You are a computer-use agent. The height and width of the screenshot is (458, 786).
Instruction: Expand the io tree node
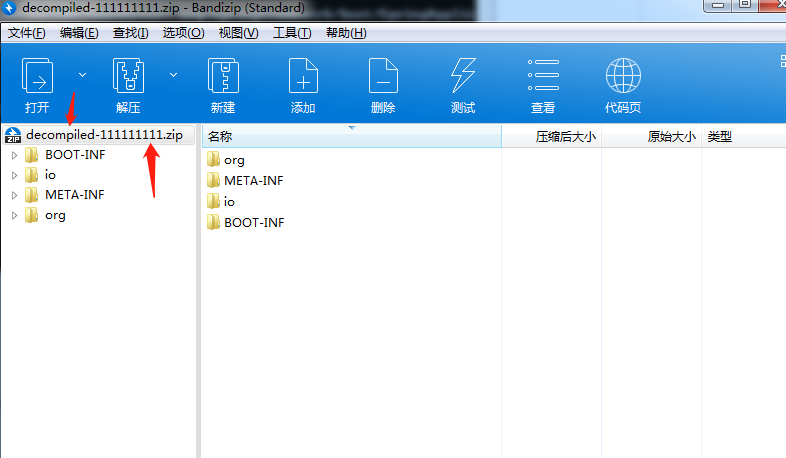15,175
